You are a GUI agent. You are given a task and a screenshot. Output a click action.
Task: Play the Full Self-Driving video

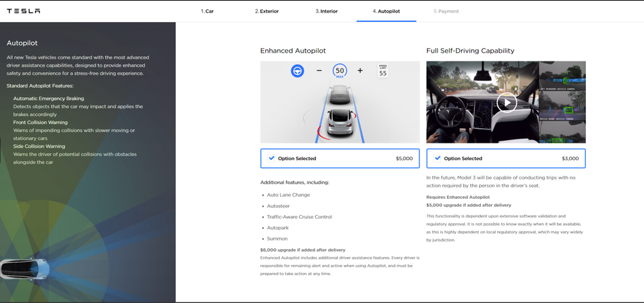click(506, 103)
